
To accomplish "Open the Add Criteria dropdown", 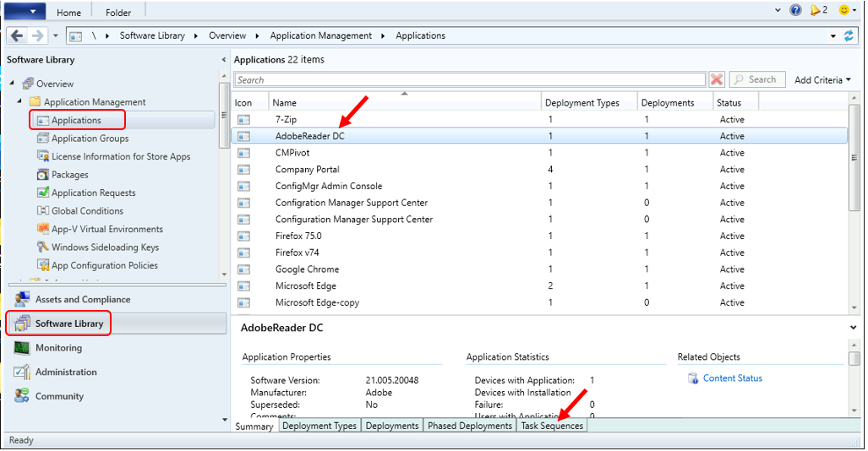I will pyautogui.click(x=822, y=80).
